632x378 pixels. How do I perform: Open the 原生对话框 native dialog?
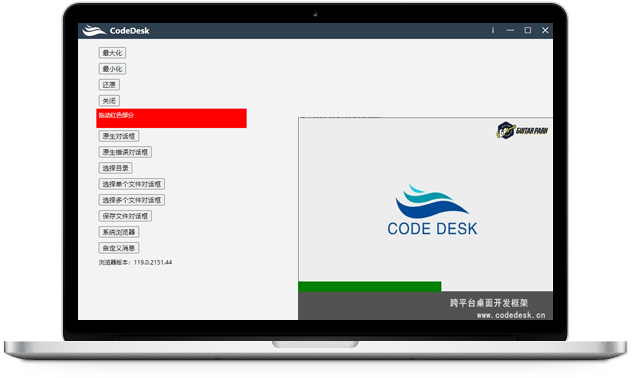119,136
